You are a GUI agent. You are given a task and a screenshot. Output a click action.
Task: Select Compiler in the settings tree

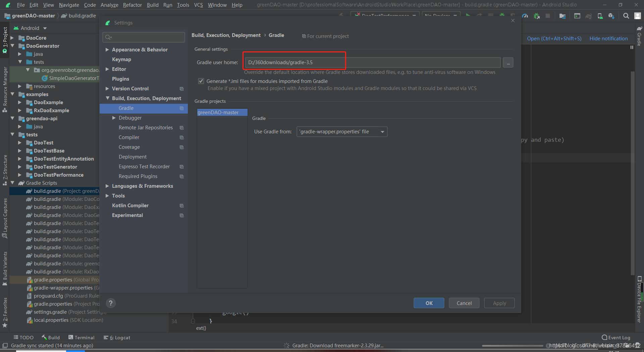click(129, 137)
